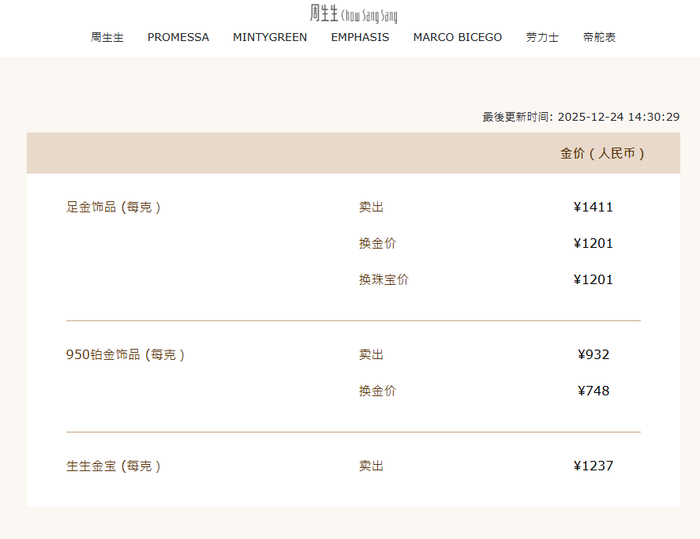Click the 卖出 label in 950铂金 section
Viewport: 700px width, 539px height.
(x=371, y=355)
